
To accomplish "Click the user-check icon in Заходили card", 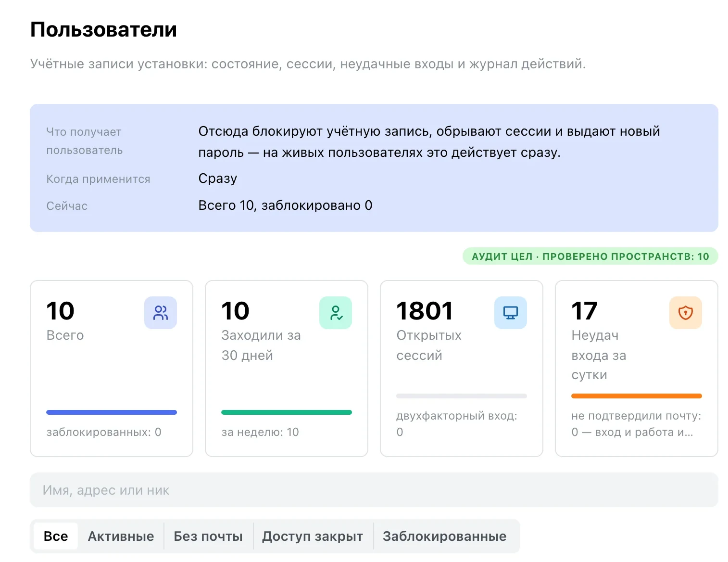I will click(x=336, y=313).
